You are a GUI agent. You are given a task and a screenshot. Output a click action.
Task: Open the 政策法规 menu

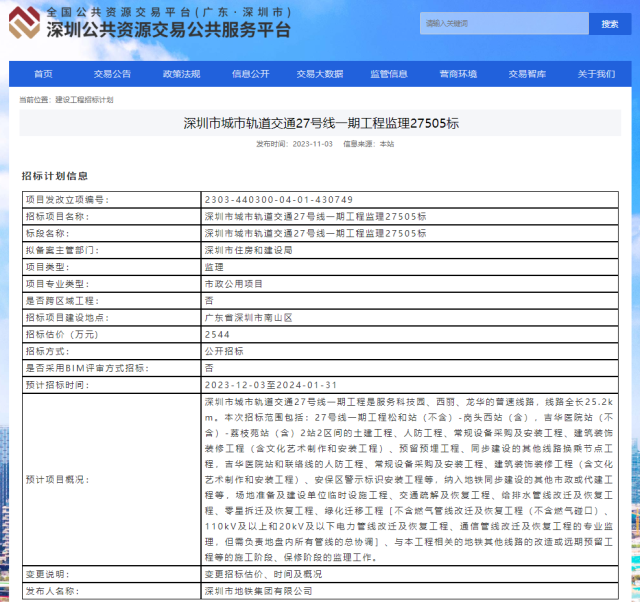pos(181,74)
